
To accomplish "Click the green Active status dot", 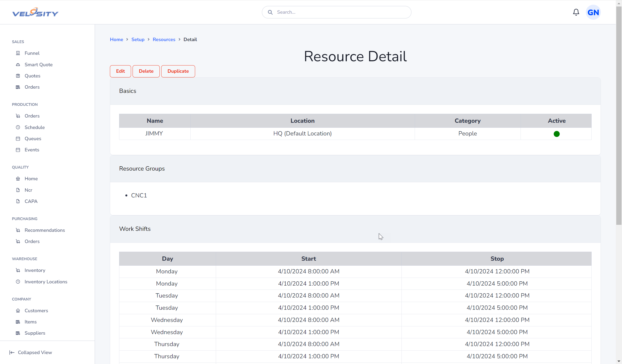I will click(x=556, y=134).
